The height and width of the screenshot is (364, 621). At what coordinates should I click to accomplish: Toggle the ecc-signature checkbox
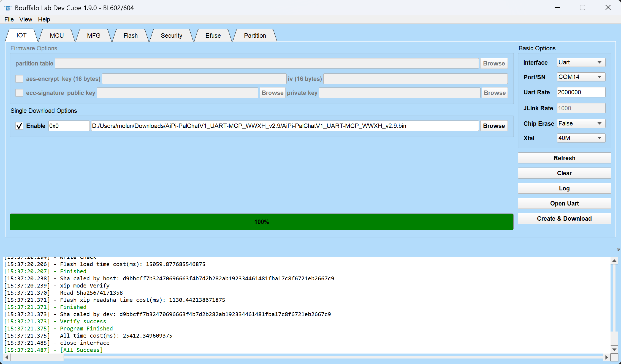pyautogui.click(x=19, y=93)
